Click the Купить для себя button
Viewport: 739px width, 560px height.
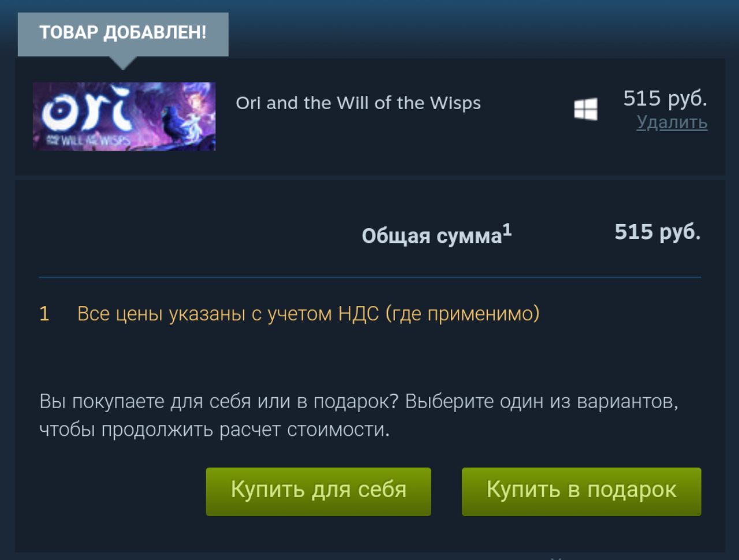click(319, 492)
